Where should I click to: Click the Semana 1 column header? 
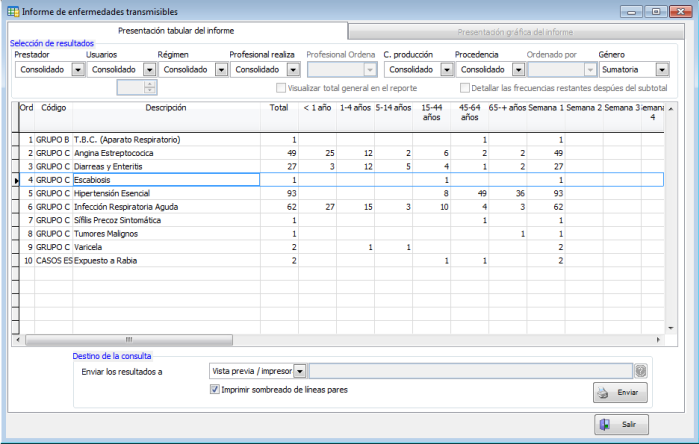pyautogui.click(x=546, y=116)
